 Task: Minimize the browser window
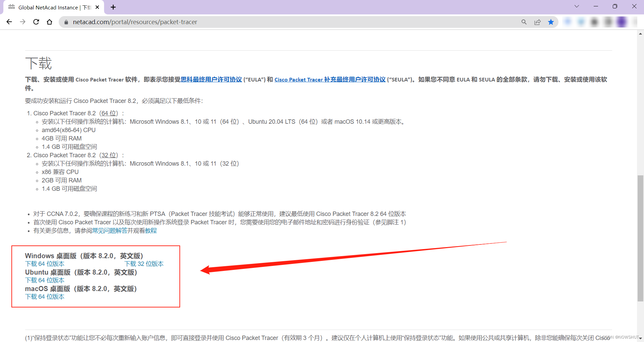596,6
